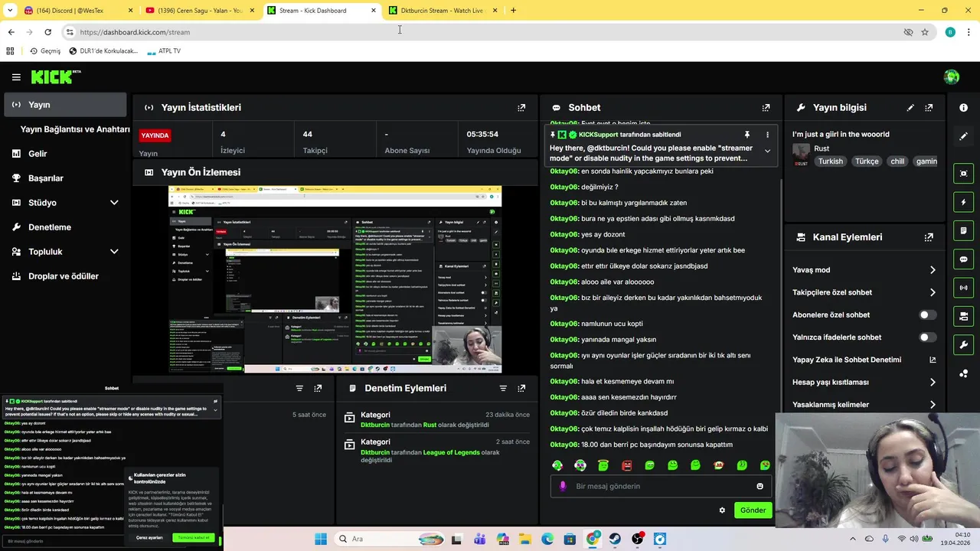Click the info icon in the right rail

(963, 108)
